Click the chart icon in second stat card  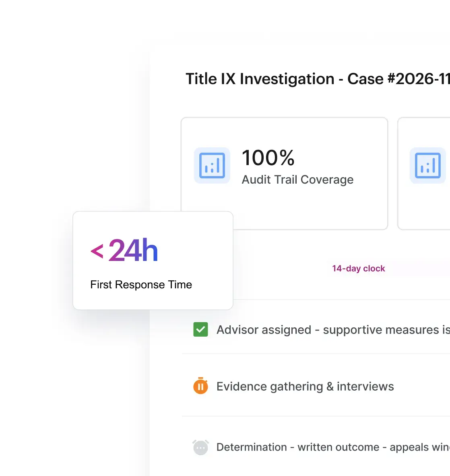(x=428, y=166)
